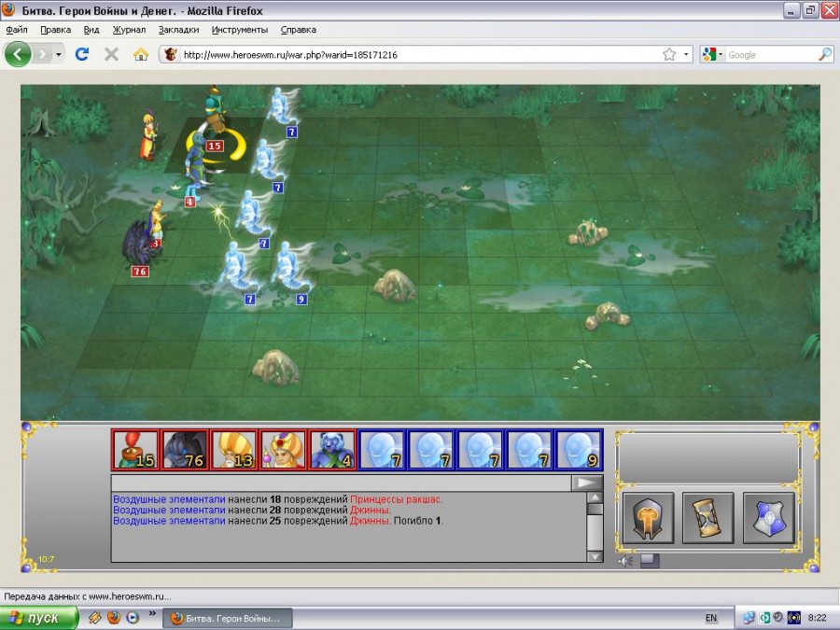Click the heroeswm site favicon
The height and width of the screenshot is (630, 840).
point(171,54)
